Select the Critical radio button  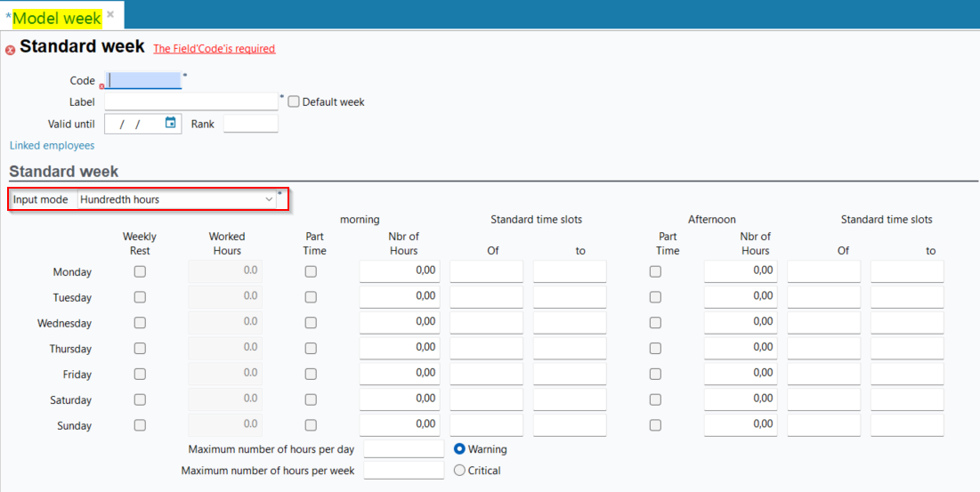point(459,470)
